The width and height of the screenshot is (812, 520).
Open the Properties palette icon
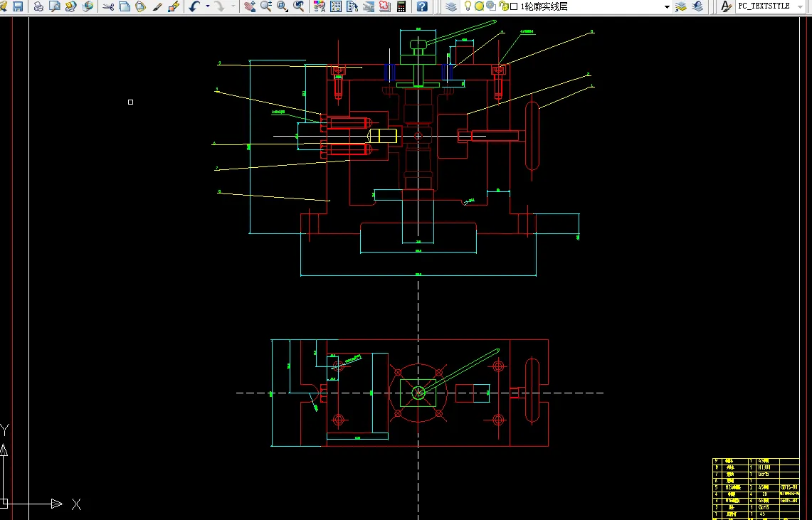(320, 6)
